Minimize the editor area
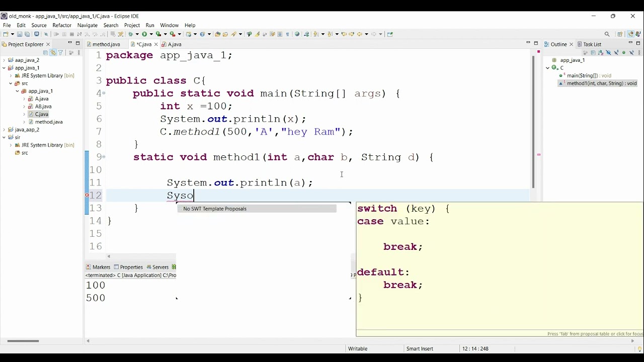This screenshot has height=362, width=644. click(528, 43)
